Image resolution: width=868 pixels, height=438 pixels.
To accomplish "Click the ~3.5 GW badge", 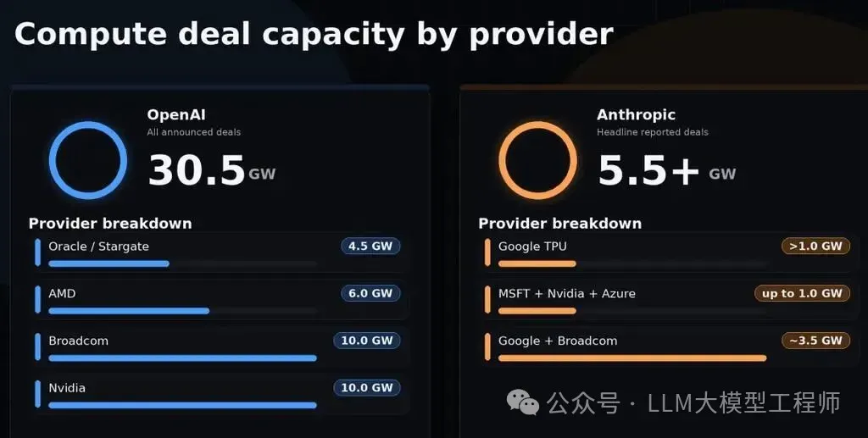I will point(815,341).
